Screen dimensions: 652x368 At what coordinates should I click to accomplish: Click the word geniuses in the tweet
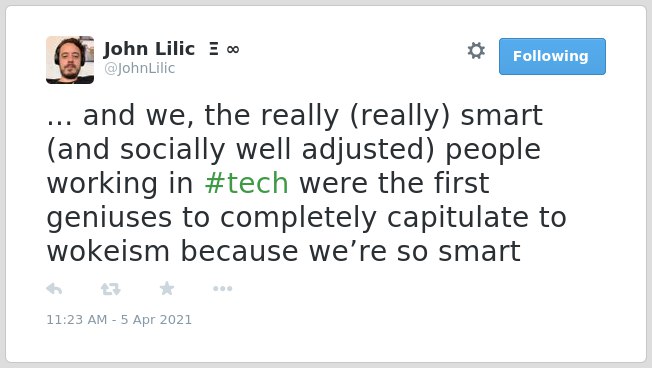[x=109, y=219]
